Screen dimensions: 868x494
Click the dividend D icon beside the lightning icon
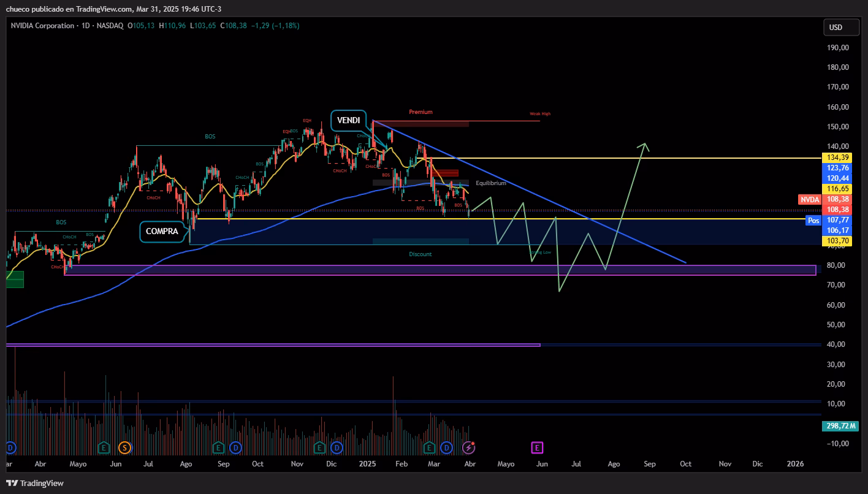click(x=446, y=447)
